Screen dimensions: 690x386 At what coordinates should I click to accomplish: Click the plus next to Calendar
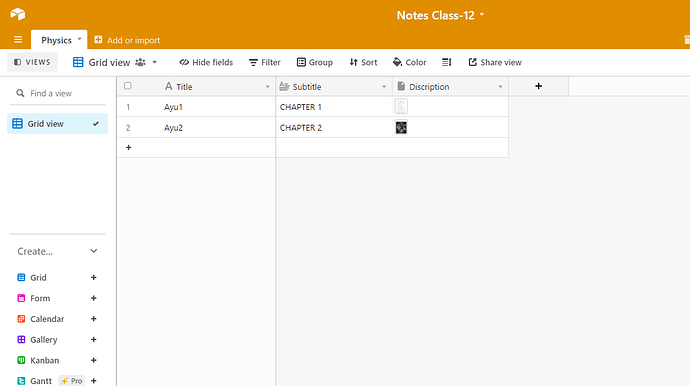(94, 319)
